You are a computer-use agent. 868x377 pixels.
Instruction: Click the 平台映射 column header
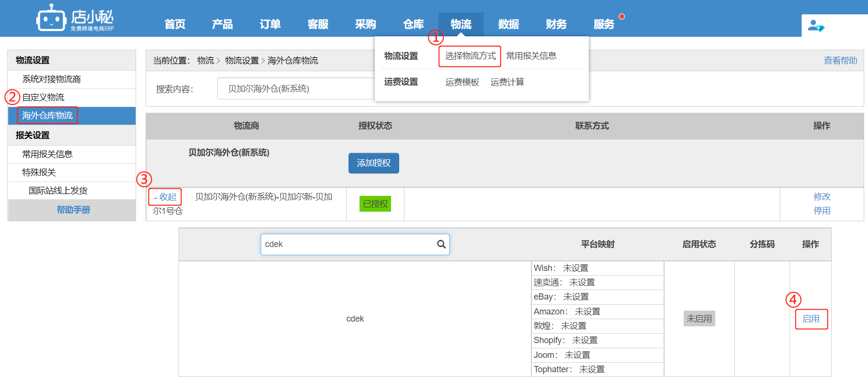coord(598,244)
